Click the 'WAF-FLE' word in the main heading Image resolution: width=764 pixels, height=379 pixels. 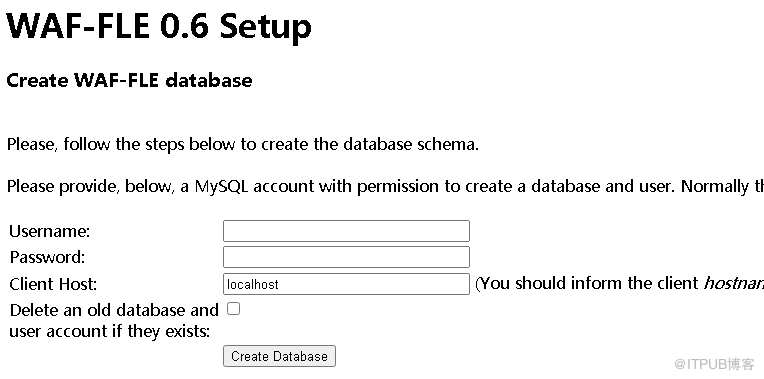coord(78,25)
